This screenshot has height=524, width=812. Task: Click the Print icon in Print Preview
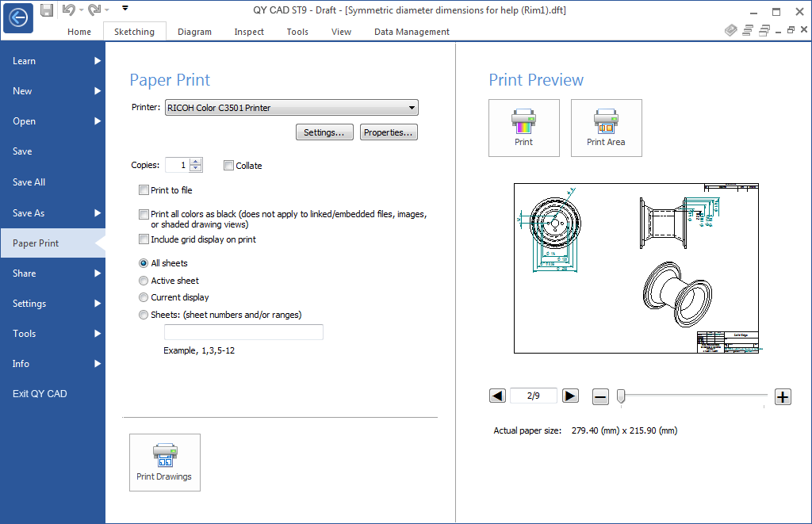(x=523, y=128)
